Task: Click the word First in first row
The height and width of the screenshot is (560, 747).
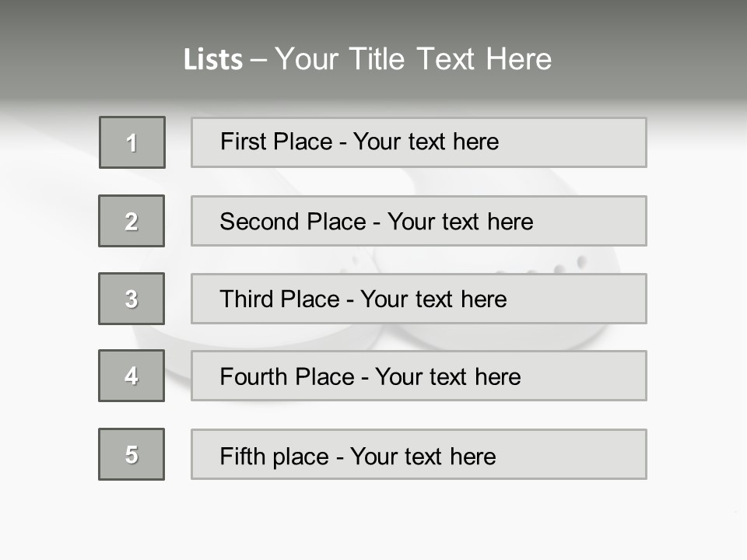Action: pos(242,142)
